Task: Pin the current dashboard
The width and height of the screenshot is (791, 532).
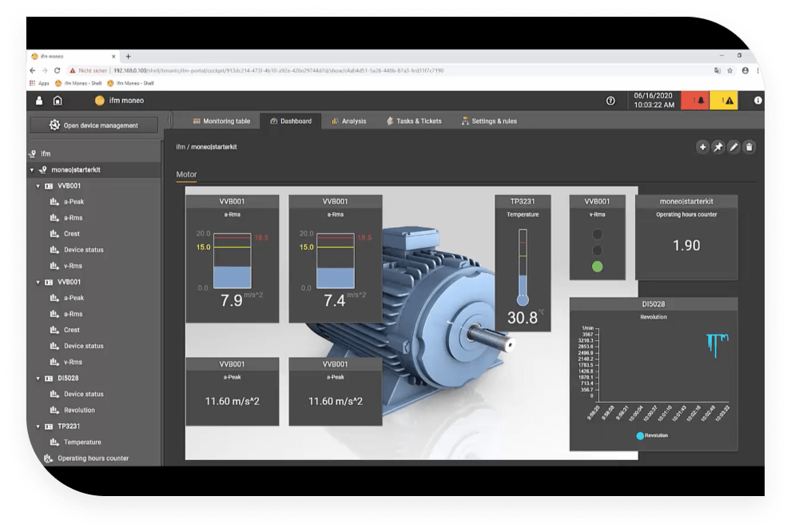Action: pyautogui.click(x=717, y=147)
